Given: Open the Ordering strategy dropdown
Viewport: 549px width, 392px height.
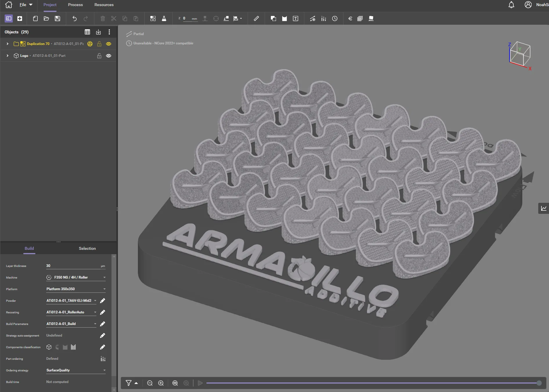Looking at the screenshot, I should 76,370.
